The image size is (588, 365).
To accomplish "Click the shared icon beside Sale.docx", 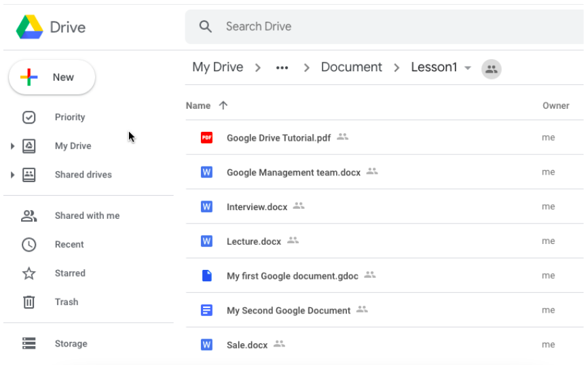I will tap(279, 344).
